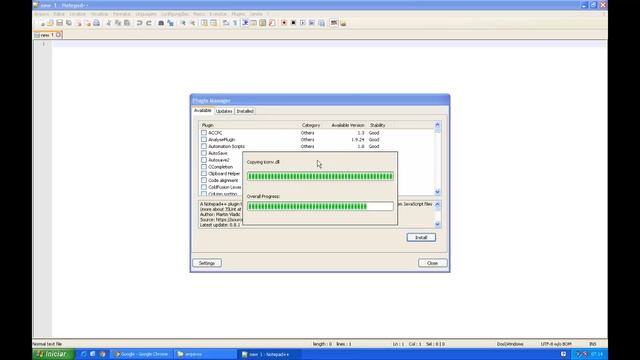The height and width of the screenshot is (360, 640).
Task: Click the Start Recording macro icon
Action: (x=284, y=23)
